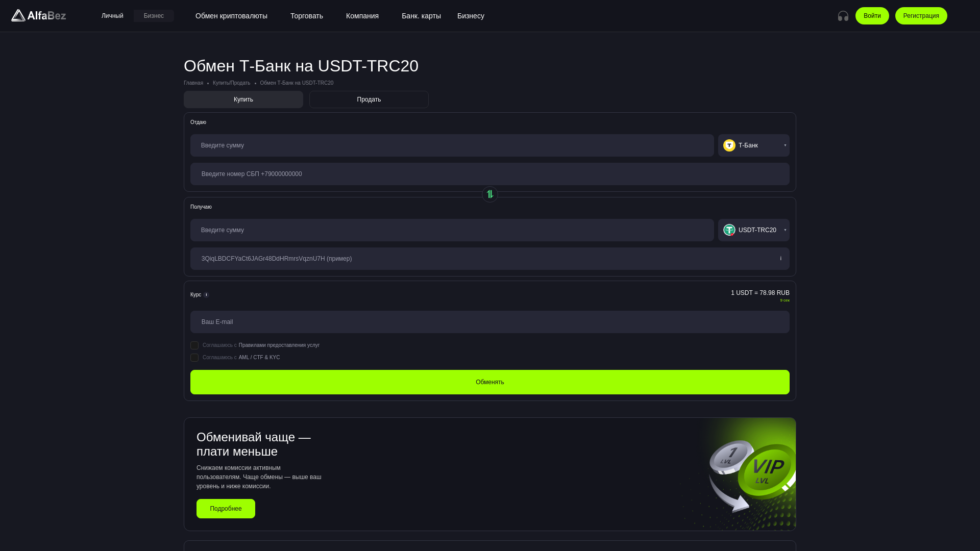The image size is (980, 551).
Task: Open Бизнесу menu
Action: click(x=471, y=16)
